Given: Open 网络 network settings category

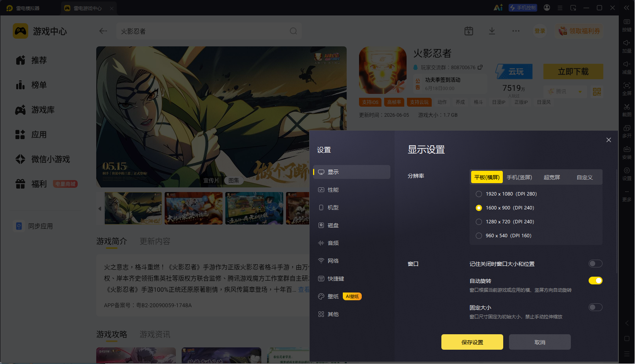Looking at the screenshot, I should [x=352, y=261].
